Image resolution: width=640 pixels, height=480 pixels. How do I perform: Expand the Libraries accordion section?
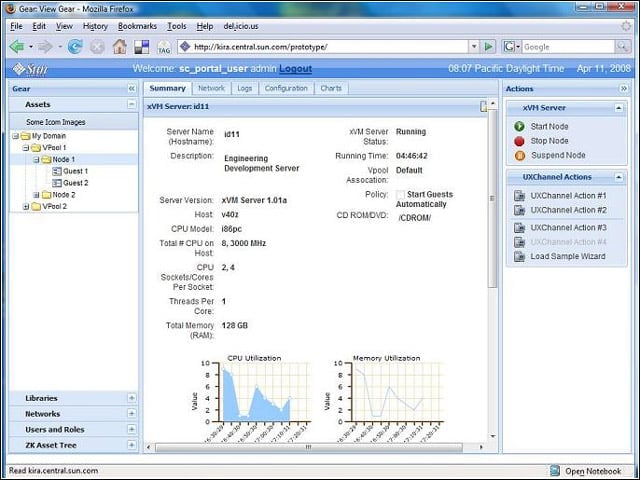click(x=131, y=398)
